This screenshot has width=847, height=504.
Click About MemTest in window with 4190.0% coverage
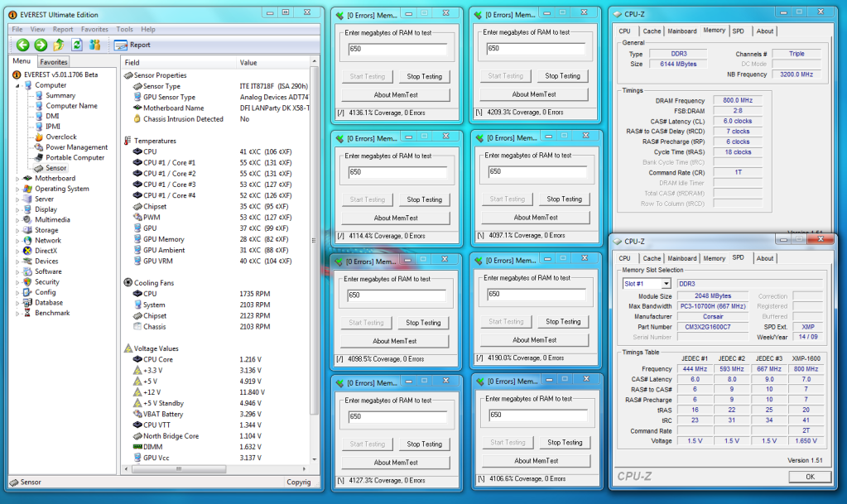[534, 340]
